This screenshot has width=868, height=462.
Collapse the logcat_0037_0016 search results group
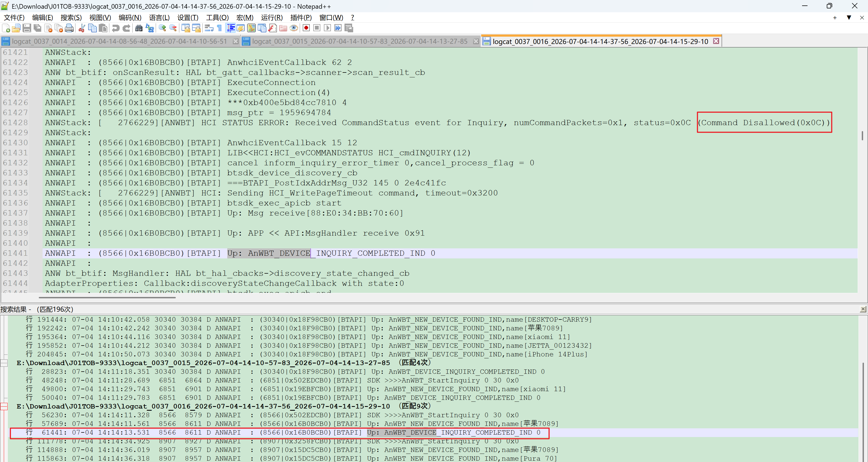[4, 406]
